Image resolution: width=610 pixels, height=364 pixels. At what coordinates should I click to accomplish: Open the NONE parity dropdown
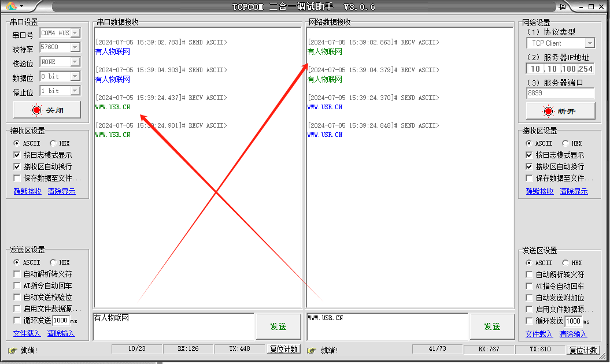tap(75, 62)
